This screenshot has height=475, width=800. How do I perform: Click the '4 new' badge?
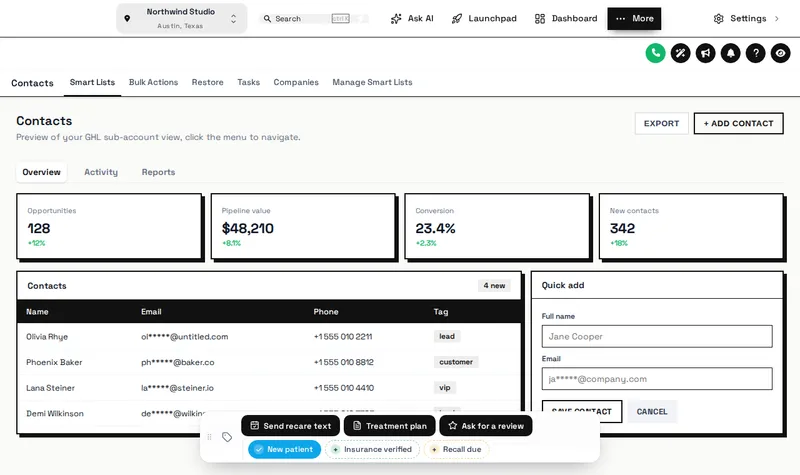click(x=494, y=286)
